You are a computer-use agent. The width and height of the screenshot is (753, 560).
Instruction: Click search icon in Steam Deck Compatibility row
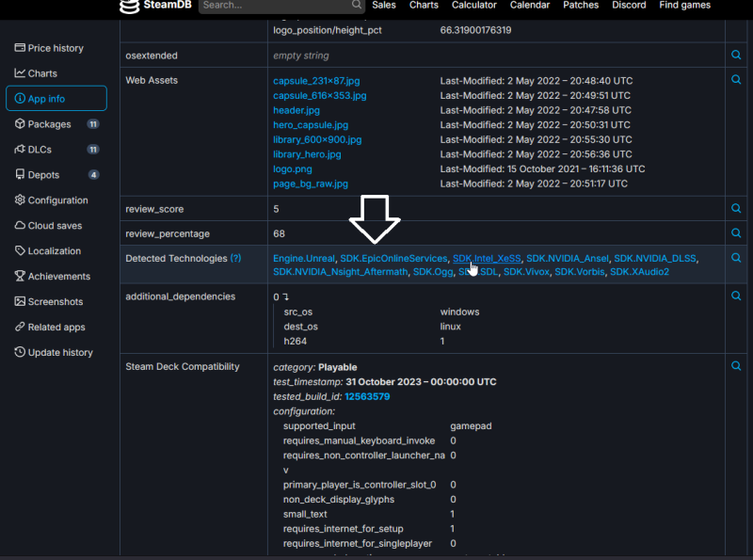pos(736,366)
